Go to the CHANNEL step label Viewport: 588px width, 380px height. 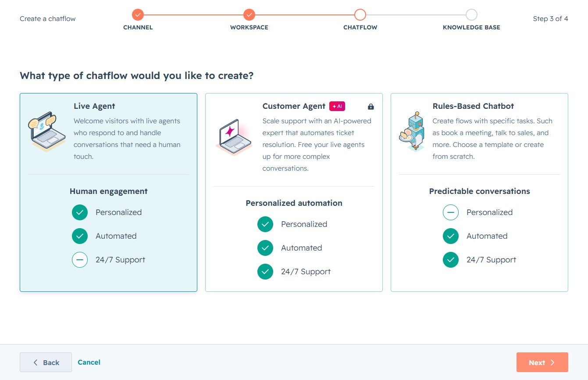[138, 27]
